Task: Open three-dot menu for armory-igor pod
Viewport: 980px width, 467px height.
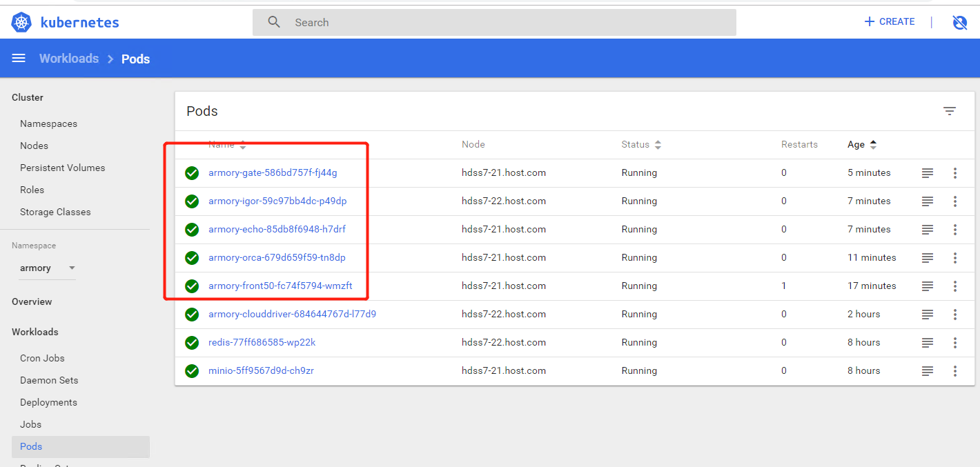Action: 955,201
